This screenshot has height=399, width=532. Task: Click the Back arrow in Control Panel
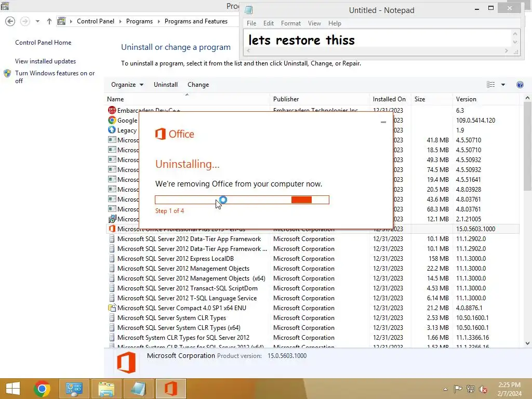tap(10, 21)
